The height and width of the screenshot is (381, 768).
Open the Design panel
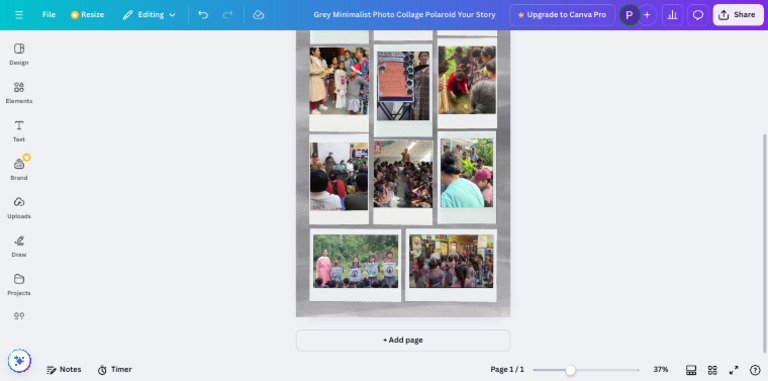(19, 54)
